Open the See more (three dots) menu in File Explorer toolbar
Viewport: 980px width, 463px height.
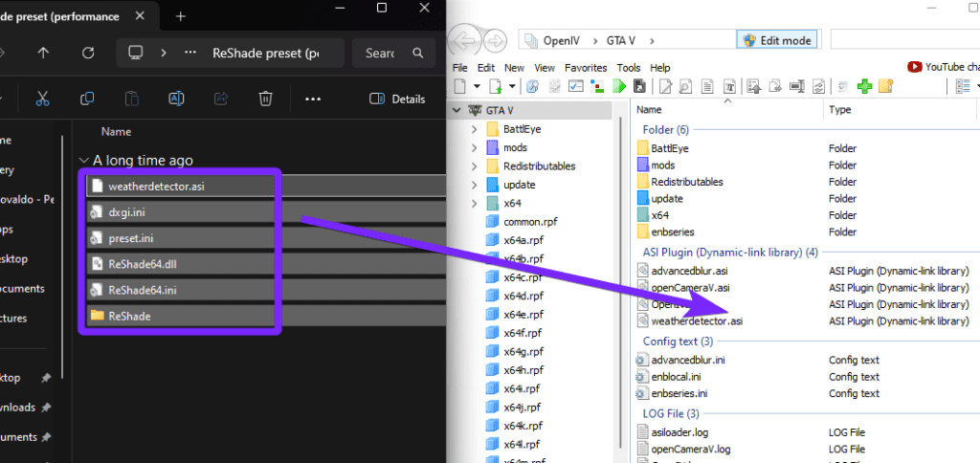pos(313,99)
